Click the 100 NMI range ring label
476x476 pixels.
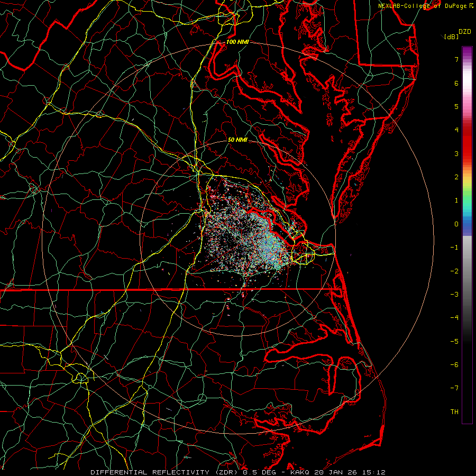(x=237, y=42)
